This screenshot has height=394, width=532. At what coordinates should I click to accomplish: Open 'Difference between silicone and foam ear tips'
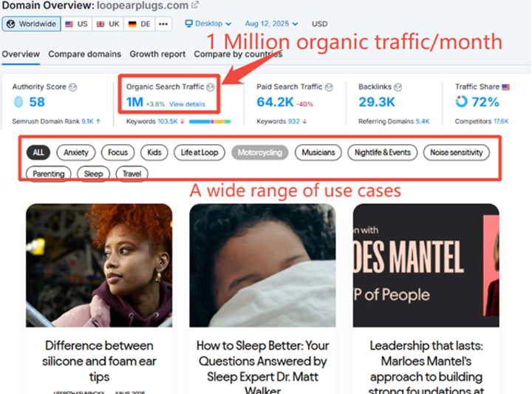click(99, 361)
